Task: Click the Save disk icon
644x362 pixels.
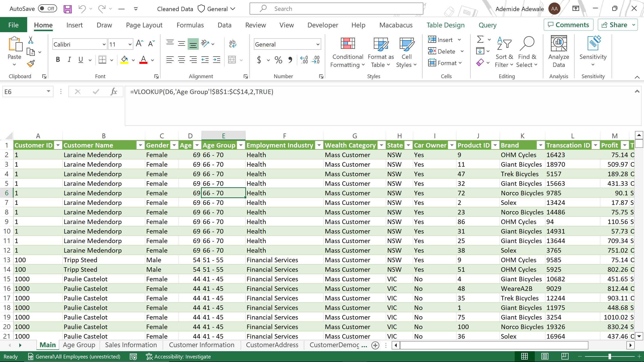Action: click(67, 9)
